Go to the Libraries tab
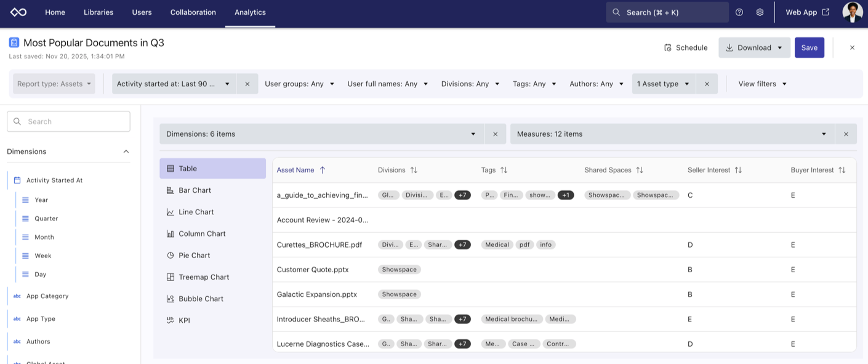The width and height of the screenshot is (868, 364). (x=98, y=12)
